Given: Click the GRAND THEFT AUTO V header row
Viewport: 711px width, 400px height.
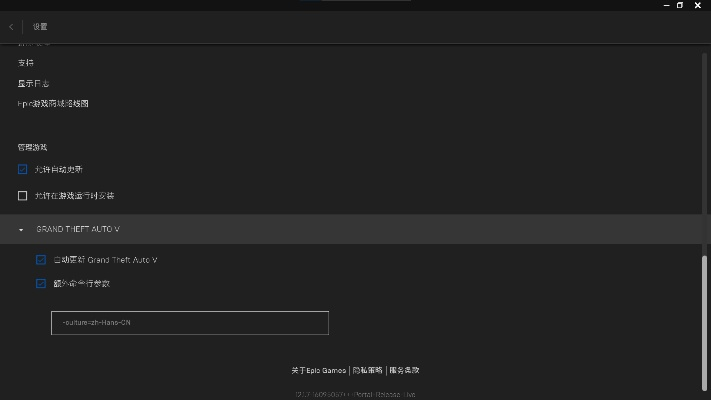Looking at the screenshot, I should click(x=350, y=229).
